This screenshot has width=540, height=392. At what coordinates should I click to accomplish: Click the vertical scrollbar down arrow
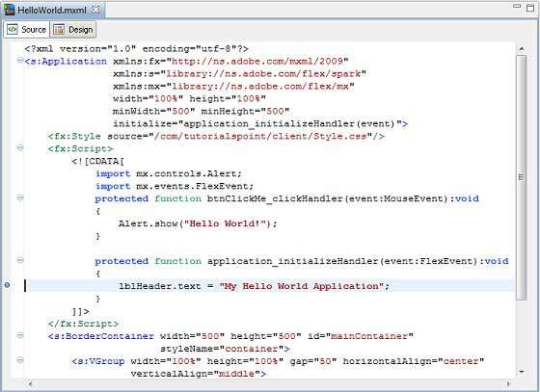pyautogui.click(x=522, y=372)
